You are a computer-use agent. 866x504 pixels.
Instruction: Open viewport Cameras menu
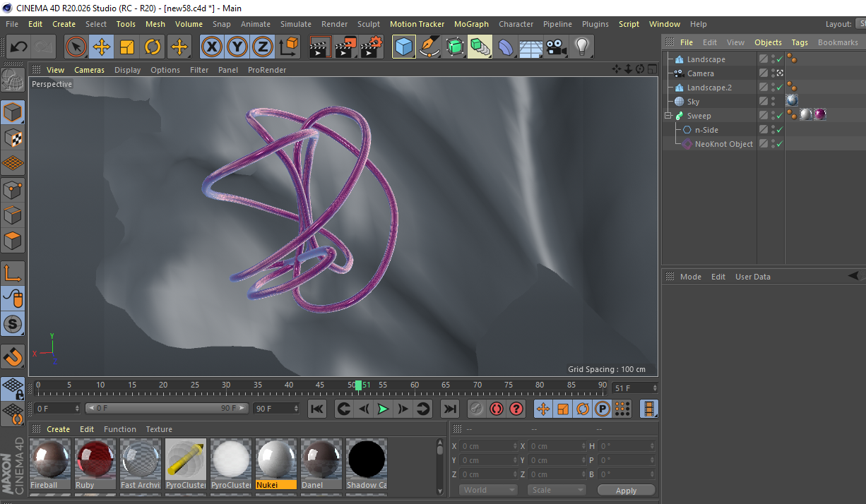point(89,70)
